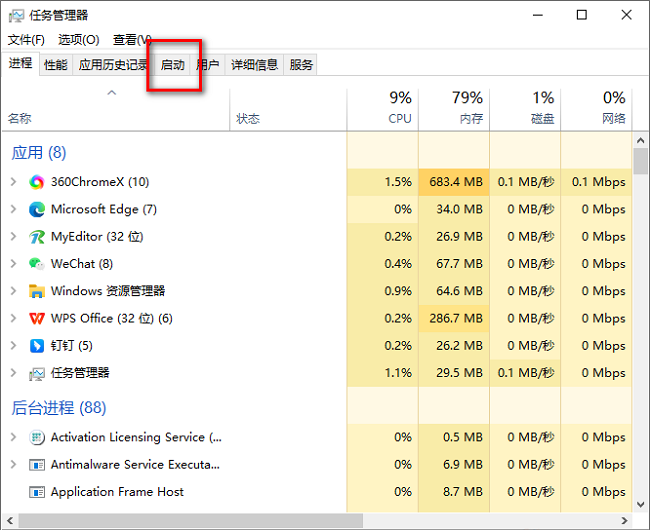Image resolution: width=650 pixels, height=530 pixels.
Task: Click the WPS Office icon
Action: click(36, 319)
